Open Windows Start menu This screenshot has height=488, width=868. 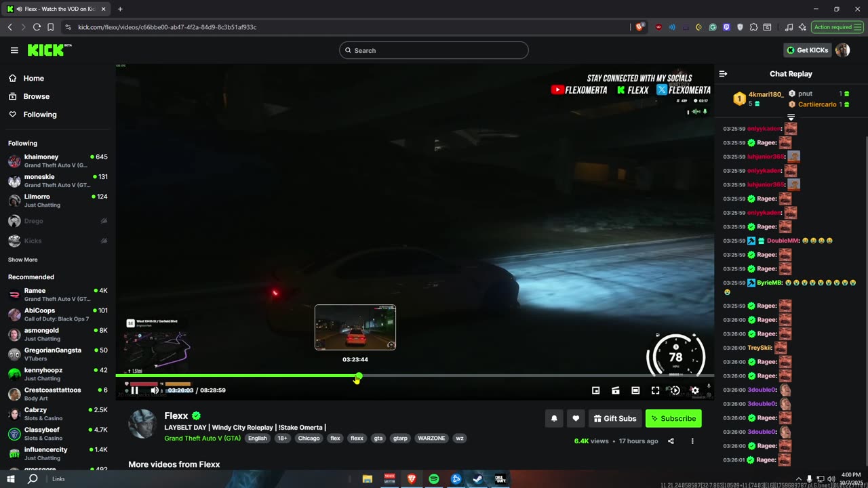[x=11, y=479]
